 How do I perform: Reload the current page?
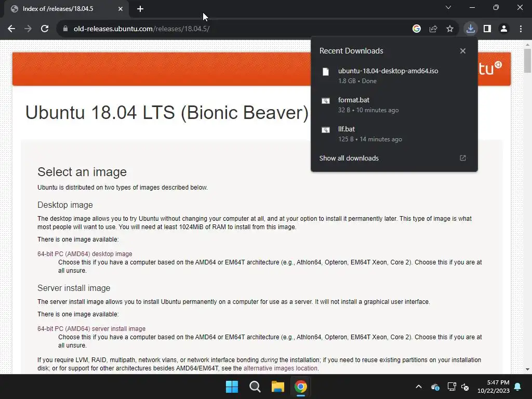point(45,29)
